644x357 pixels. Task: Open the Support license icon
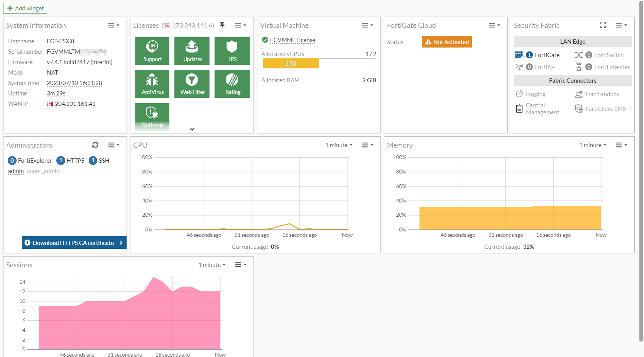(152, 51)
